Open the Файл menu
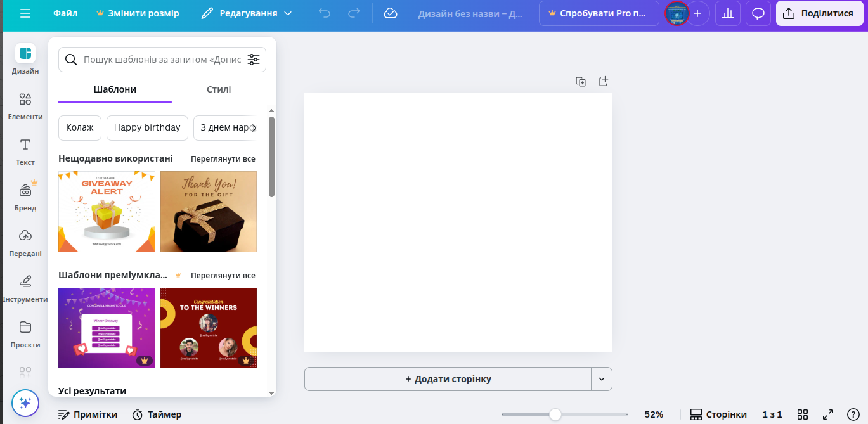Image resolution: width=868 pixels, height=424 pixels. pos(65,13)
